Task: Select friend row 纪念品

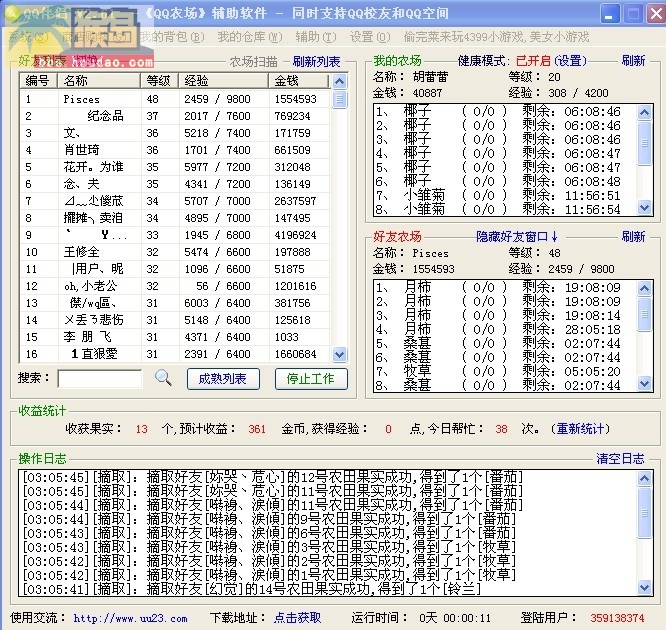Action: pos(175,116)
